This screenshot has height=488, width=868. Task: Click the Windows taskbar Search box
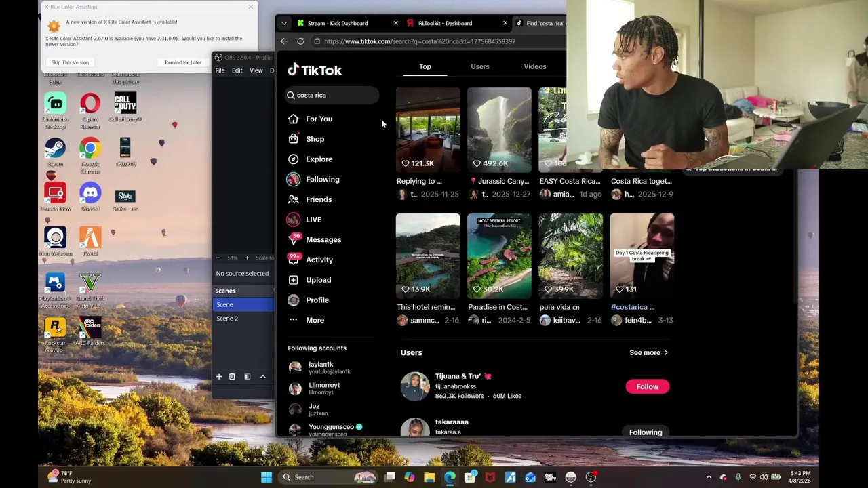(329, 477)
